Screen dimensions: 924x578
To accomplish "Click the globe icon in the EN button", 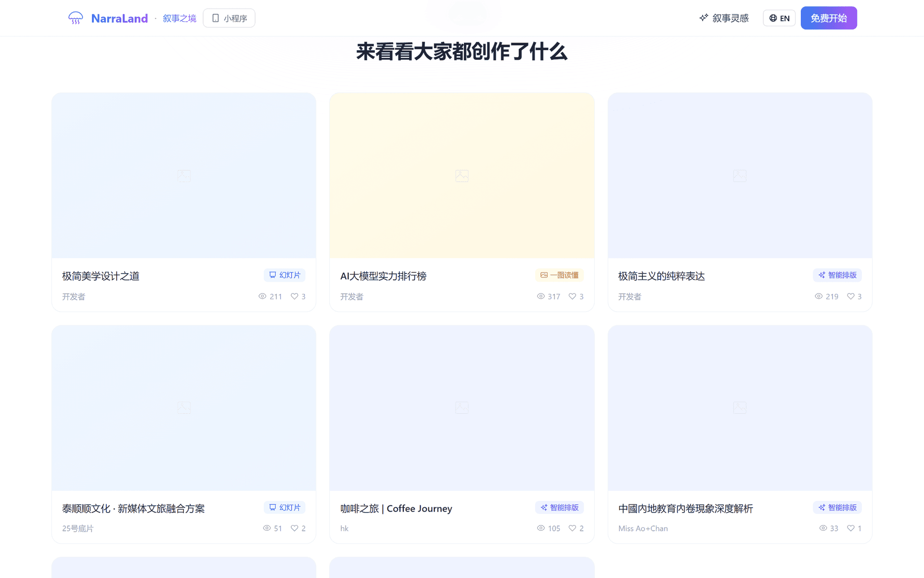I will 773,18.
